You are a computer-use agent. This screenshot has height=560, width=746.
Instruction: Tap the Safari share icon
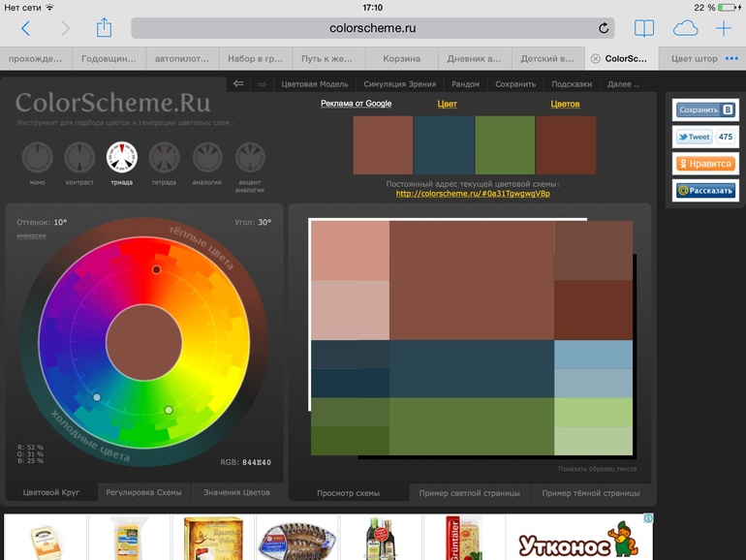pyautogui.click(x=105, y=28)
